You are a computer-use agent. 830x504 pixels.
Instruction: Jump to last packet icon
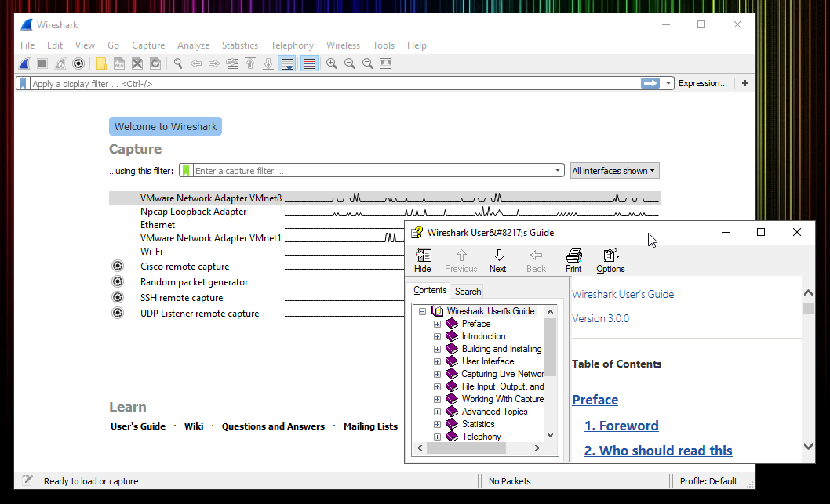[x=268, y=63]
